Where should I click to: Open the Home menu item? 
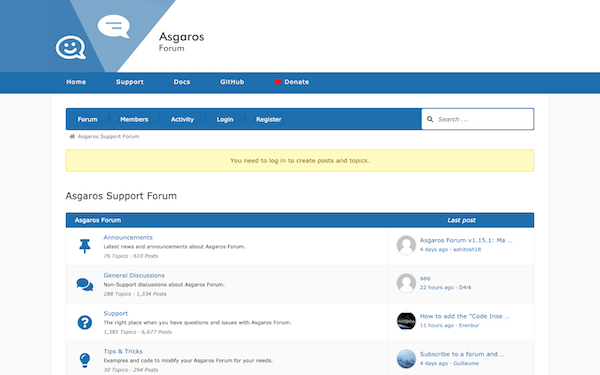(76, 82)
